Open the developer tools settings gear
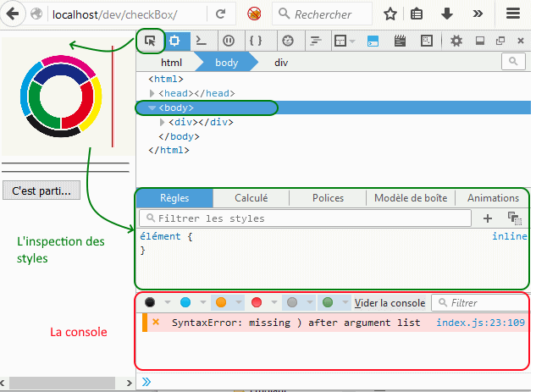 [456, 40]
